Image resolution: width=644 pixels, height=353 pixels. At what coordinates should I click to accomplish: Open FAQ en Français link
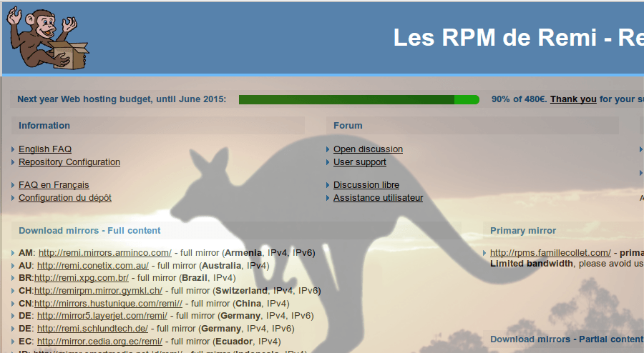[x=54, y=185]
